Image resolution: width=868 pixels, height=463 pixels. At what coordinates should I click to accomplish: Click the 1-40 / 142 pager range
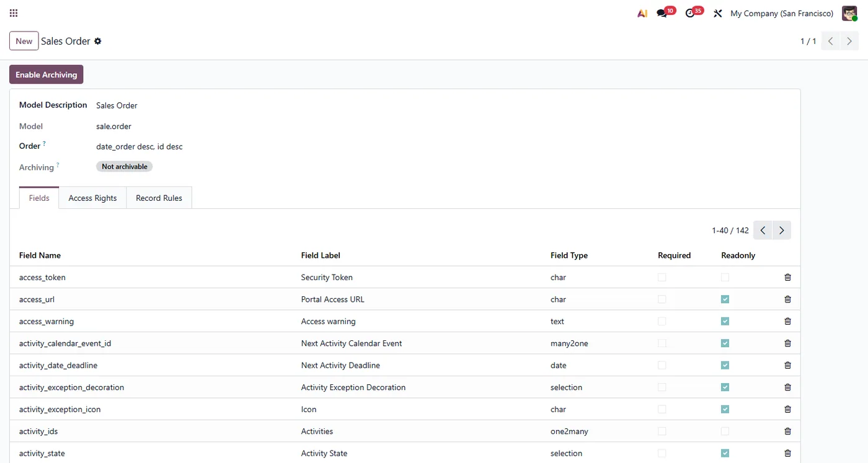(730, 230)
